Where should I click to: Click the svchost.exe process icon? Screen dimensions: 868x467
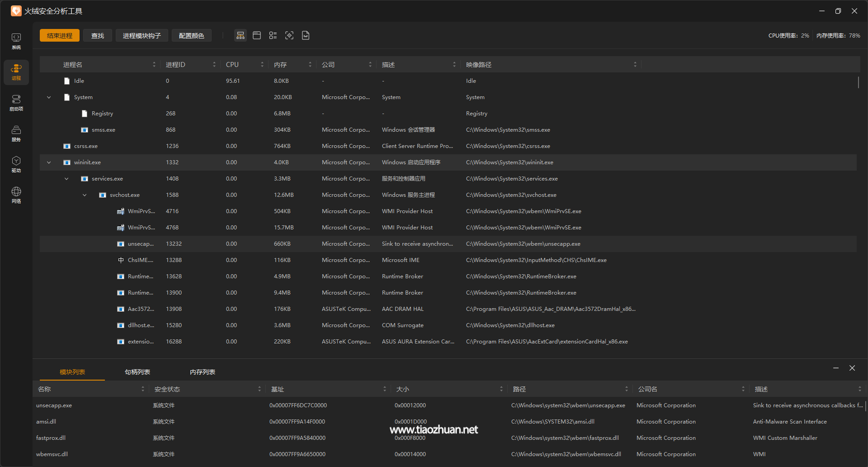(x=103, y=195)
